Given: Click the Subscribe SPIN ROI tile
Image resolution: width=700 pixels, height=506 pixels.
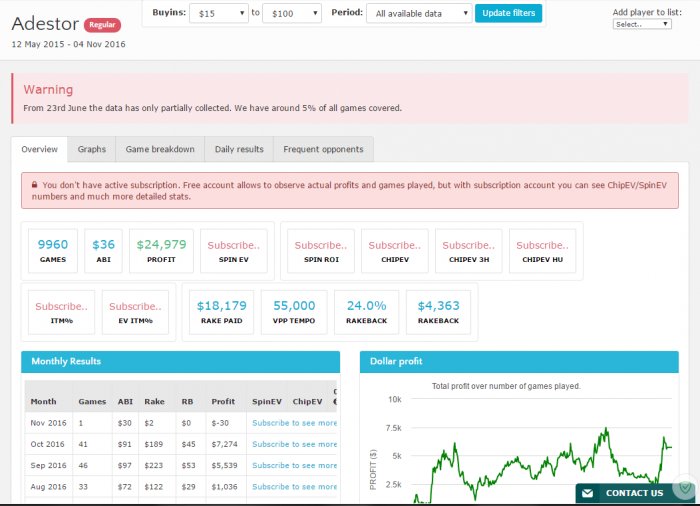Looking at the screenshot, I should (x=321, y=251).
